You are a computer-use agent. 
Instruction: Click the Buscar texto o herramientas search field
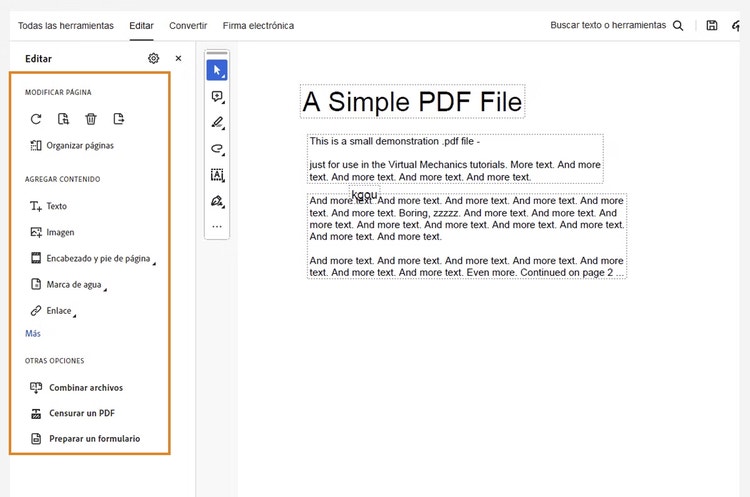click(608, 25)
